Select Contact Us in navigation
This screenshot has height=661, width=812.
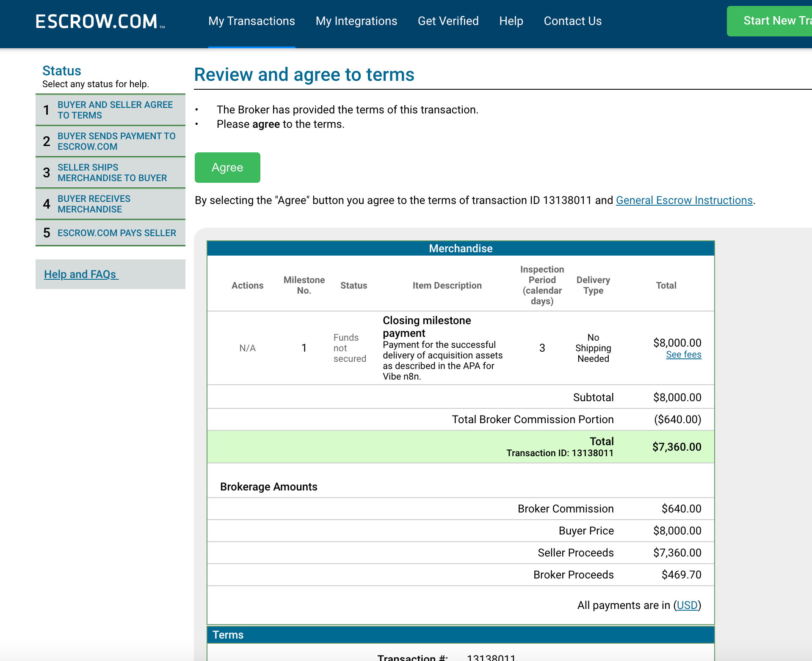tap(572, 21)
